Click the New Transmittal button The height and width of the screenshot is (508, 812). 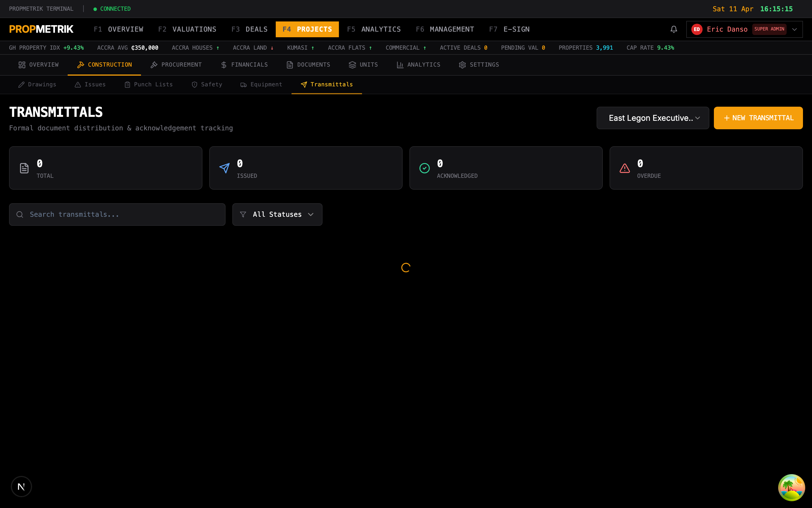pyautogui.click(x=758, y=118)
